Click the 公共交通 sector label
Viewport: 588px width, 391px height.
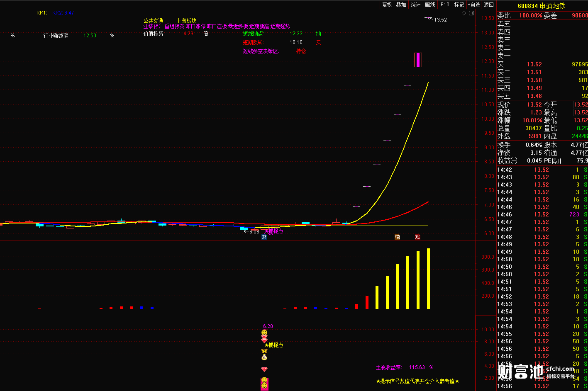(x=153, y=20)
